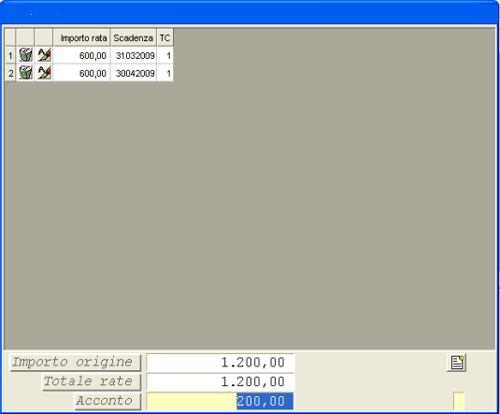Click the trash bin icon in row 2

tap(25, 73)
